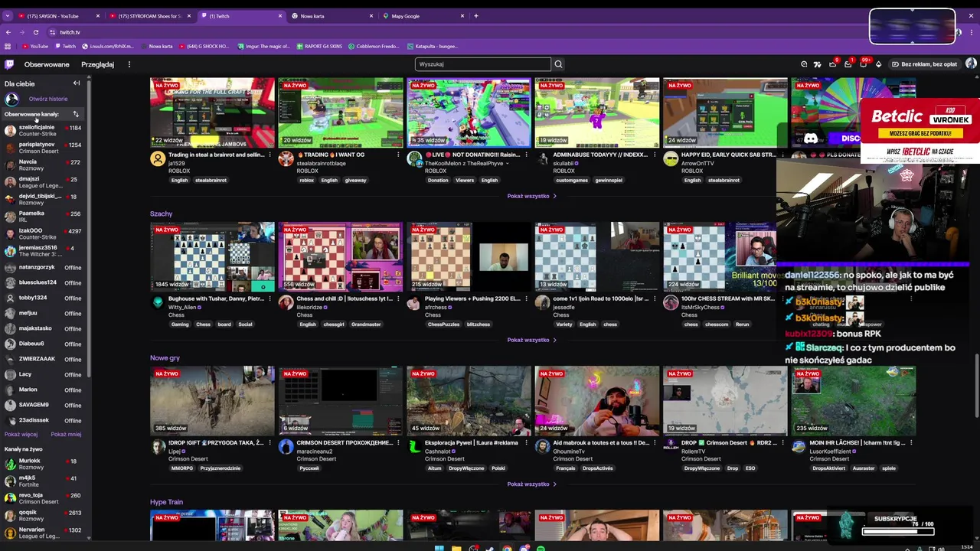Screen dimensions: 980x551
Task: Close the Twitch browser tab
Action: point(280,15)
